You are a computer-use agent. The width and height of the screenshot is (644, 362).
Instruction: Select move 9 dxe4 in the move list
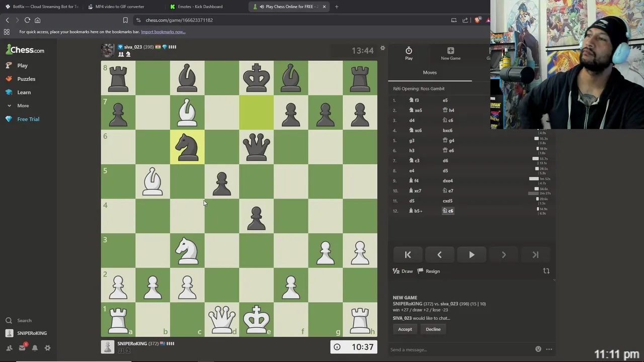tap(448, 180)
